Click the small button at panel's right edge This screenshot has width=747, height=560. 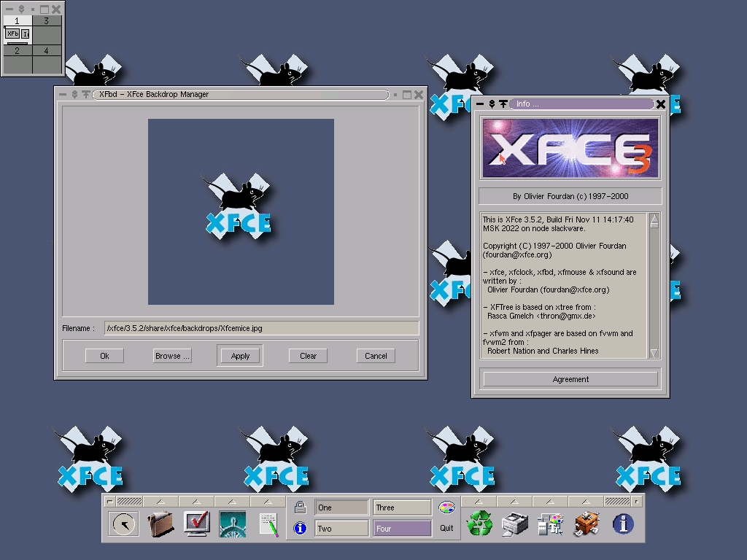tap(636, 502)
